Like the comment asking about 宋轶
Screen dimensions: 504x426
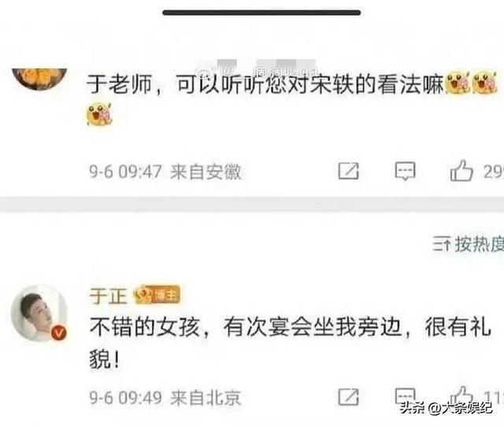click(x=461, y=170)
